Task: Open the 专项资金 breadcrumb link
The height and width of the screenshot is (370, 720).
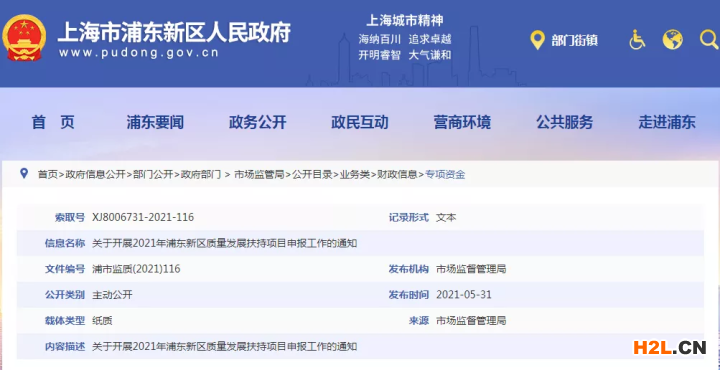Action: pos(445,174)
